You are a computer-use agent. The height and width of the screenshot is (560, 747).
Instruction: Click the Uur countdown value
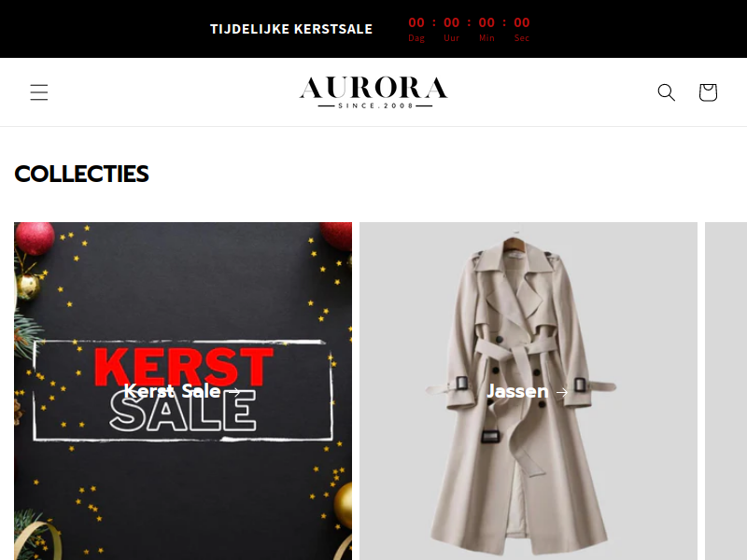(452, 22)
